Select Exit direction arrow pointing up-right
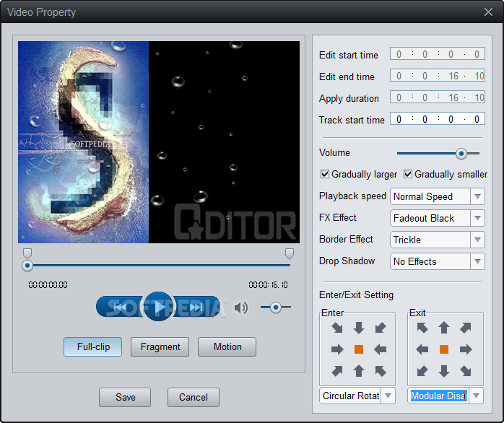504x423 pixels. click(x=466, y=328)
